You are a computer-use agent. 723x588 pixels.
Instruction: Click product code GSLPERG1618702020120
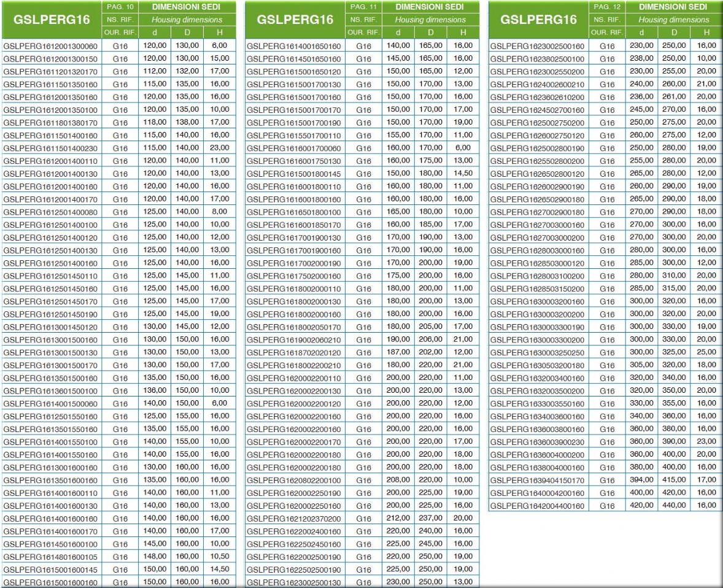tap(294, 352)
